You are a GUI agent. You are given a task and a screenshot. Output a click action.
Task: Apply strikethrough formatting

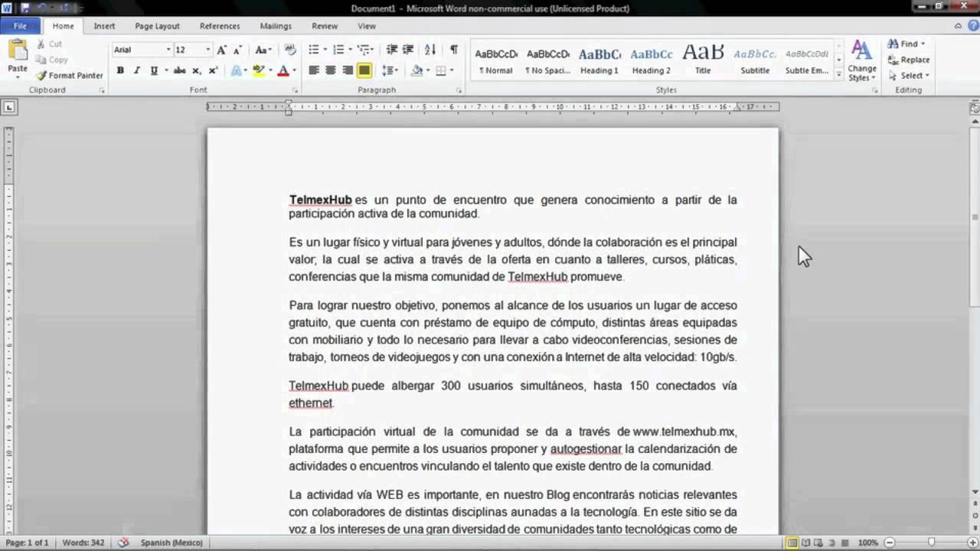(x=179, y=70)
